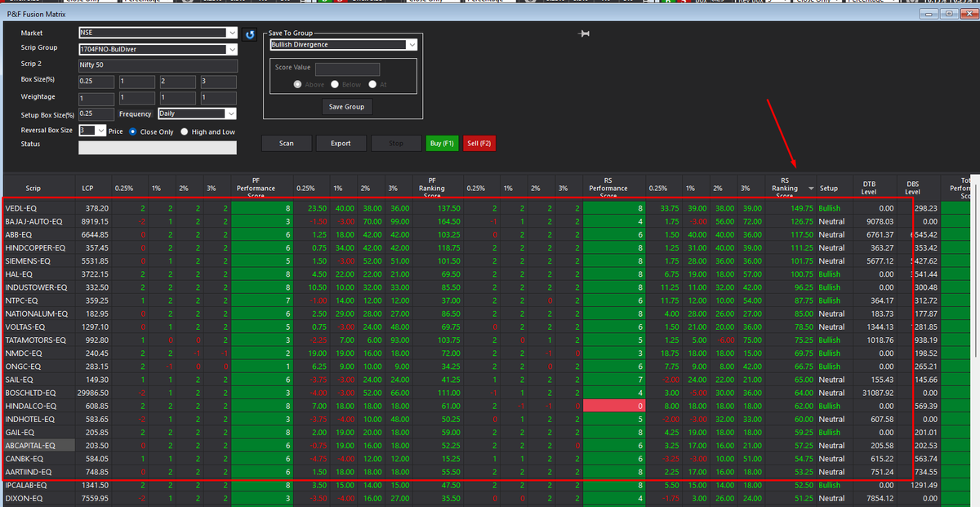
Task: Click the DBS Level column header
Action: pos(912,188)
